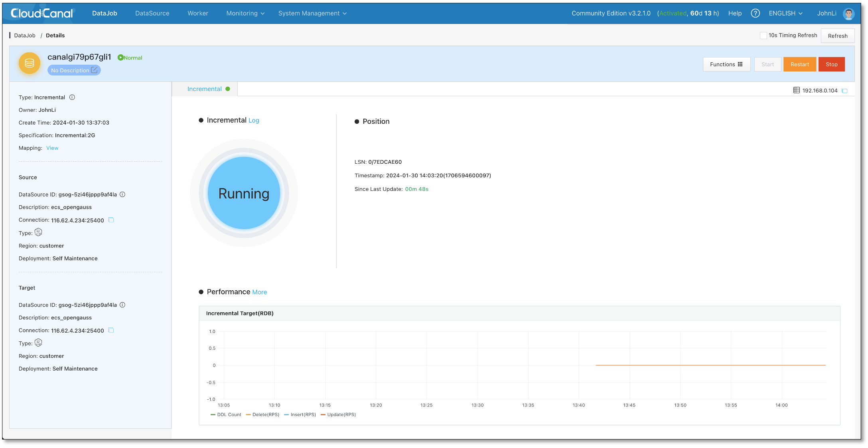Copy the target connection address icon
The image size is (868, 448).
point(111,330)
